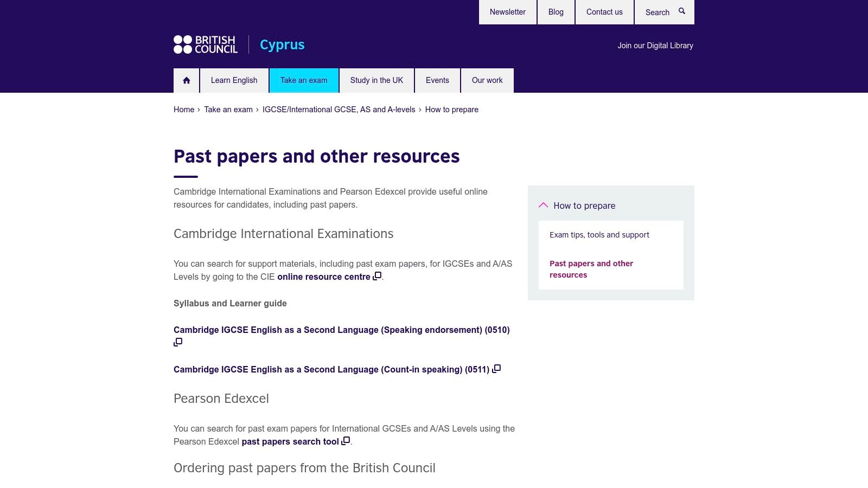Click the Cyprus site title
This screenshot has height=488, width=868.
(282, 44)
